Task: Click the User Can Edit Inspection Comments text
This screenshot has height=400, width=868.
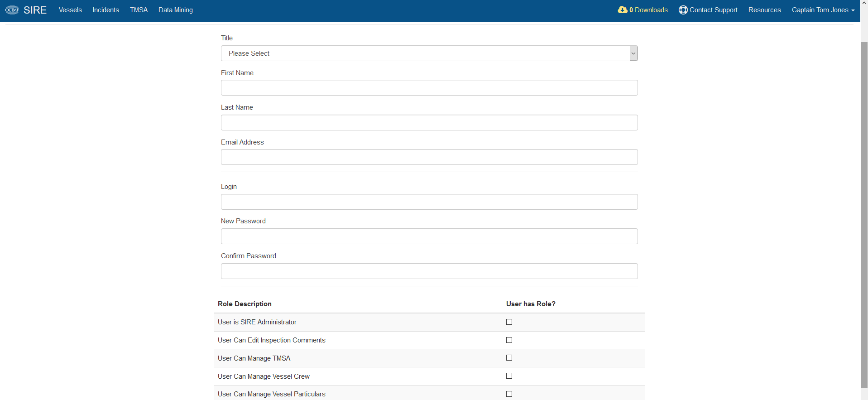Action: [x=272, y=340]
